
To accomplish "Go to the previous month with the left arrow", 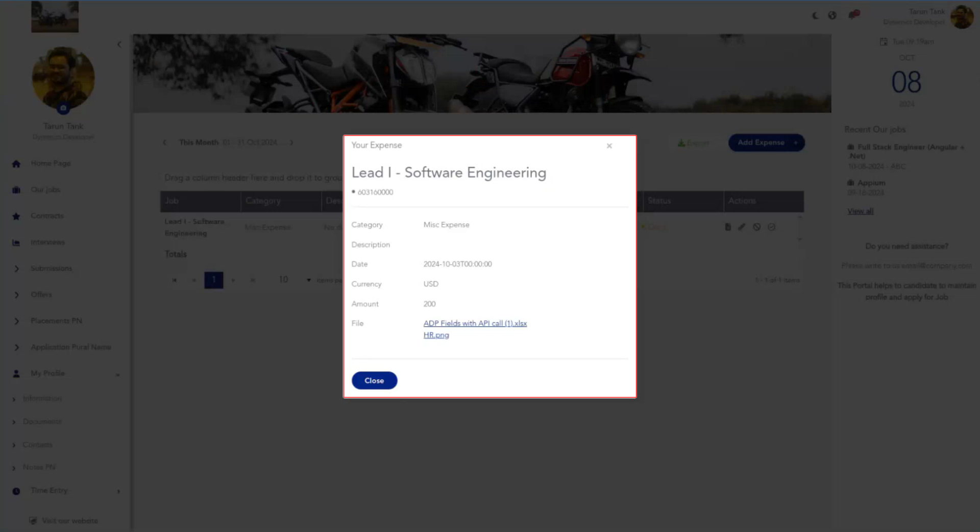I will point(164,142).
